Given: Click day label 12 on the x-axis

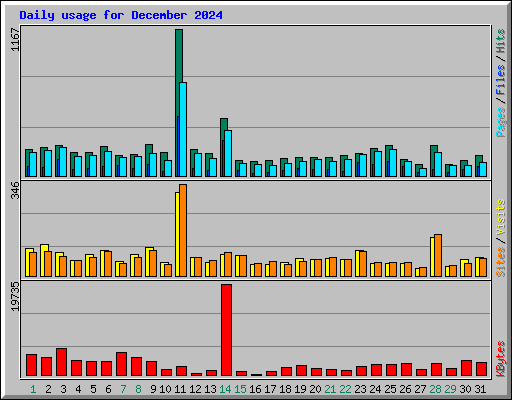Looking at the screenshot, I should coord(195,389).
